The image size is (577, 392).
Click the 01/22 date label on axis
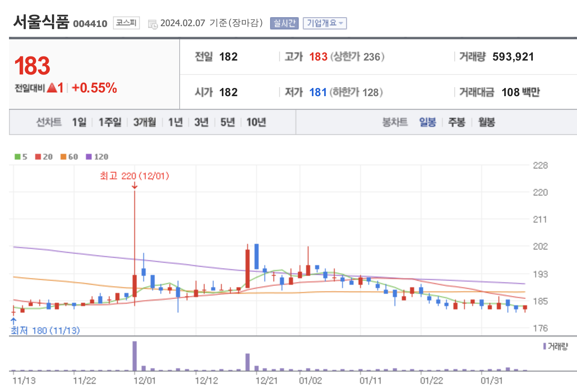[x=431, y=381]
